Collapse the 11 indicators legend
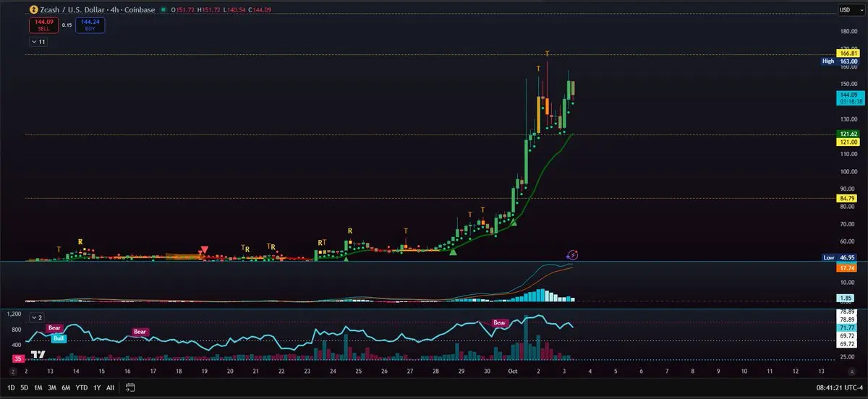The width and height of the screenshot is (868, 399). click(38, 42)
